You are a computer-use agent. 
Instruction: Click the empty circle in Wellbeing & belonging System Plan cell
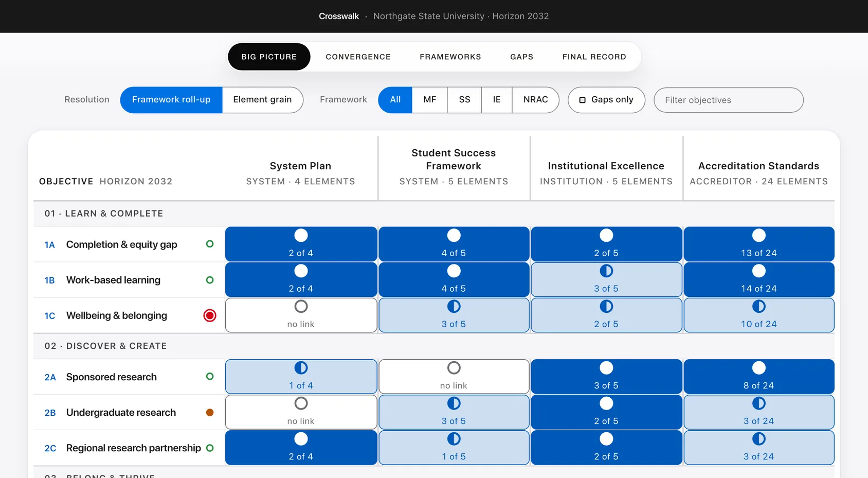tap(301, 307)
